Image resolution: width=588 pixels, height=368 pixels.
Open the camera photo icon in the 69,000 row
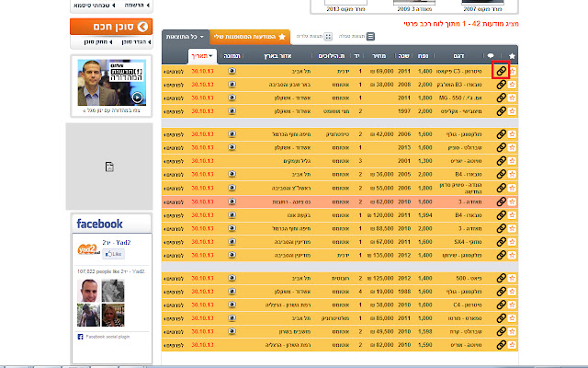(232, 71)
